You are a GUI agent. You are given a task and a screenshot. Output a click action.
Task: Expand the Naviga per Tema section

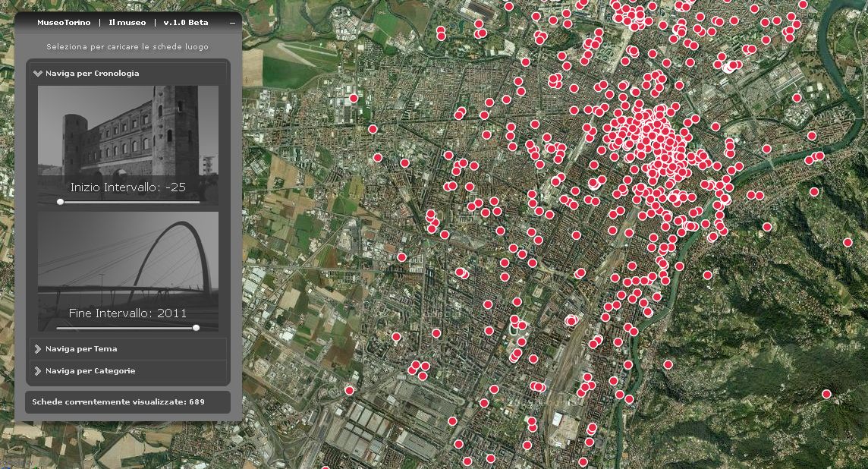click(x=127, y=349)
